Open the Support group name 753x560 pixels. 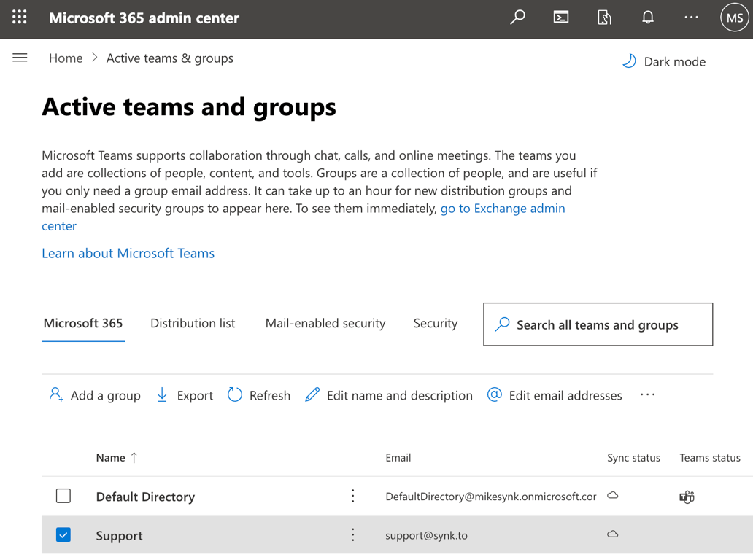[x=119, y=535]
